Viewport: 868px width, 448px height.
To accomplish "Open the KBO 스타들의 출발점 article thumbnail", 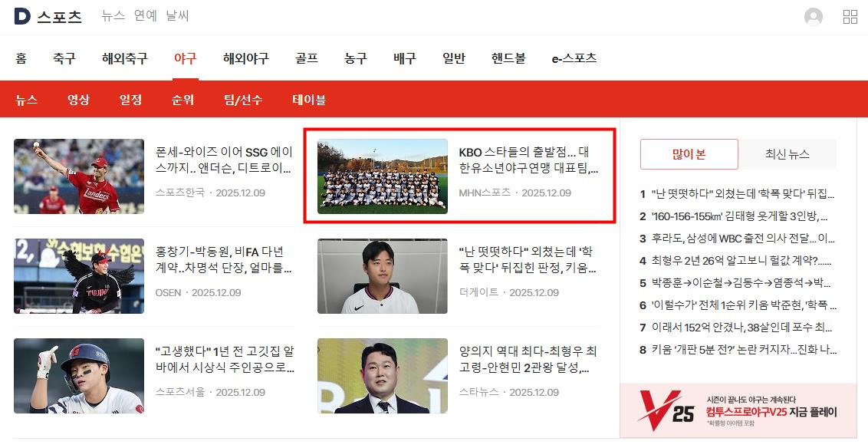I will click(x=382, y=176).
